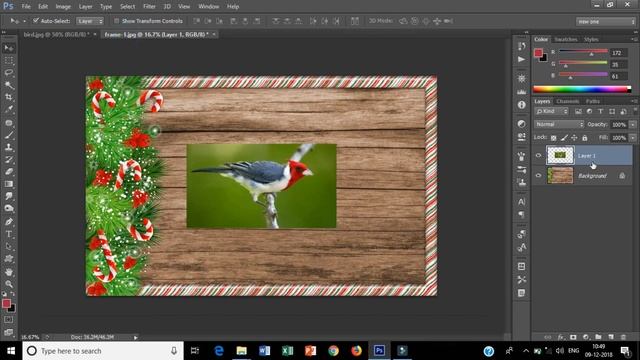Open the blending mode Normal dropdown
The image size is (640, 360).
pyautogui.click(x=559, y=124)
